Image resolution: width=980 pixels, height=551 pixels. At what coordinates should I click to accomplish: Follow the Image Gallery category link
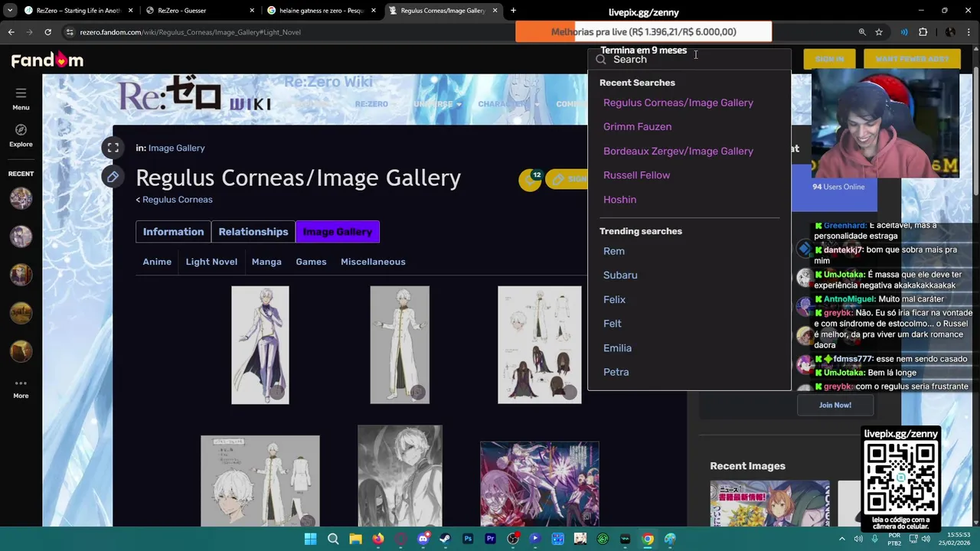click(176, 148)
